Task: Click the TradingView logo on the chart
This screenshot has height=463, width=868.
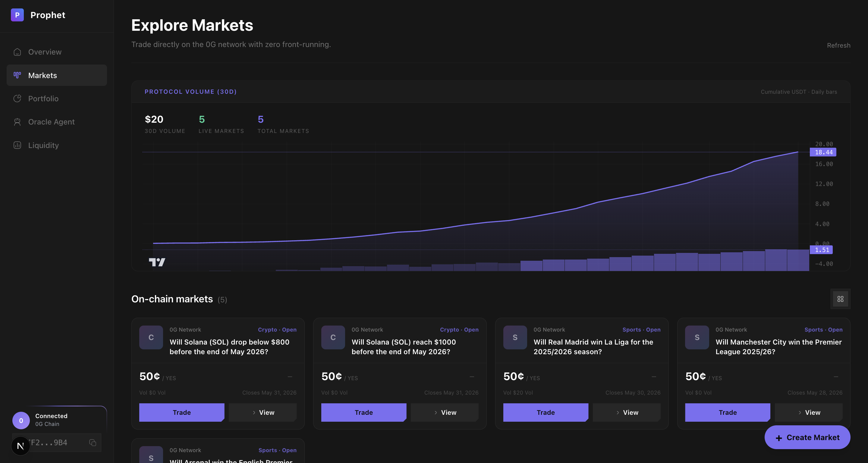Action: pos(157,262)
